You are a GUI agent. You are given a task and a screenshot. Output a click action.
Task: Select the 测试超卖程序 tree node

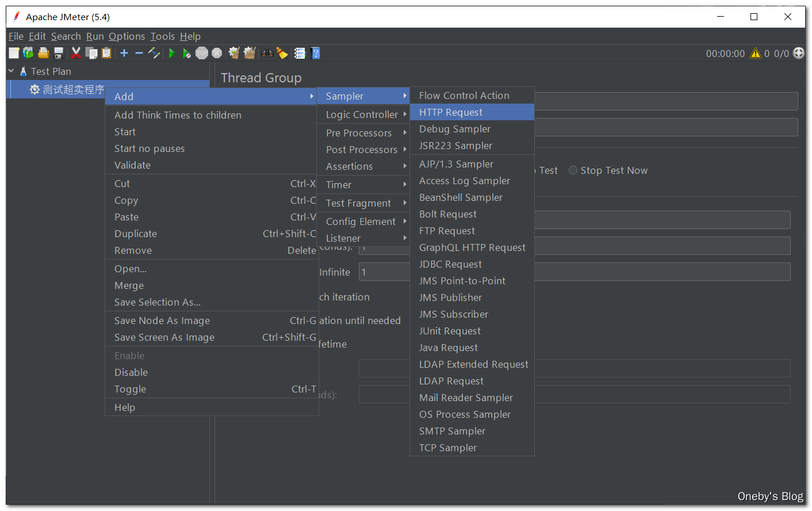coord(73,89)
